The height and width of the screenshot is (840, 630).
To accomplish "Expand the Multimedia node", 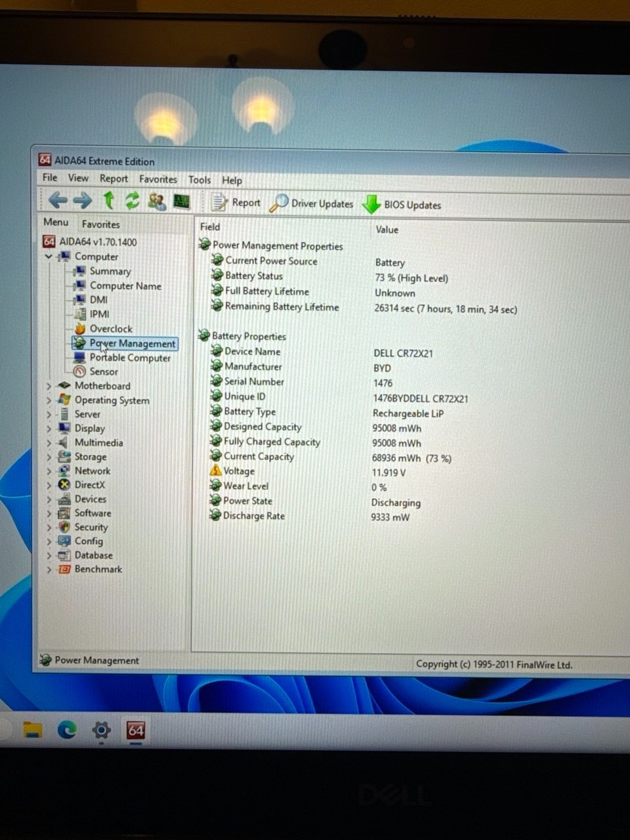I will tap(49, 443).
